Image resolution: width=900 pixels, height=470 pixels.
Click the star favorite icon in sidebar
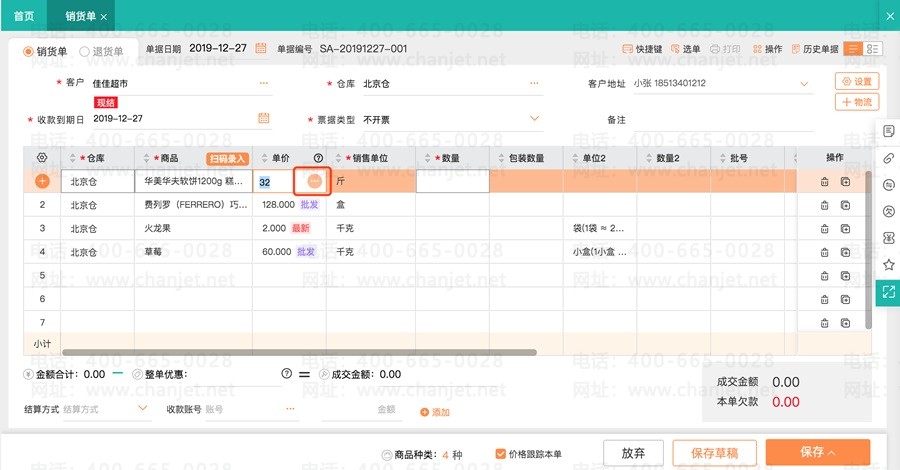[x=888, y=264]
